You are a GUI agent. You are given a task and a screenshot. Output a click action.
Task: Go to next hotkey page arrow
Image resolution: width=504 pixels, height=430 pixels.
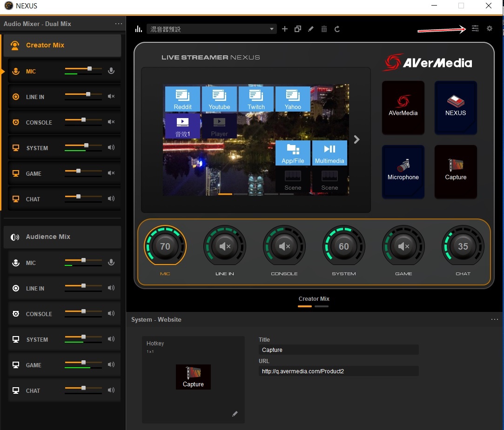click(356, 139)
